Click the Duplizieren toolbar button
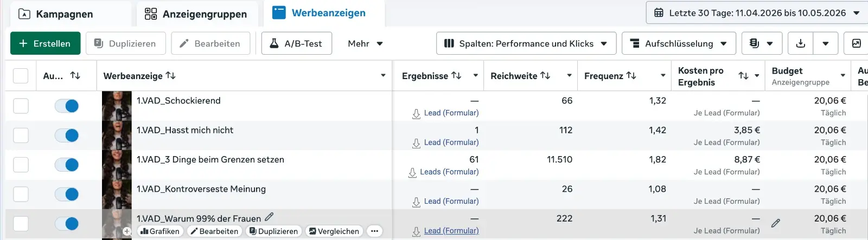This screenshot has width=868, height=240. click(x=125, y=43)
